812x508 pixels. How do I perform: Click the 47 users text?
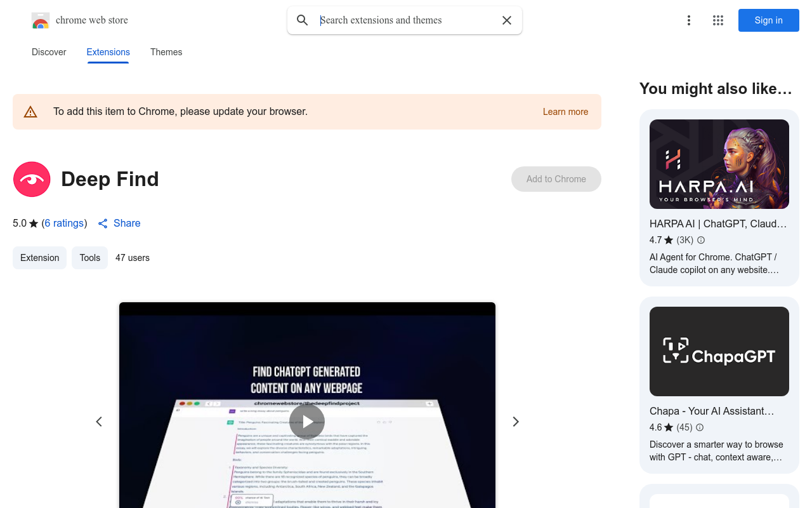click(133, 258)
